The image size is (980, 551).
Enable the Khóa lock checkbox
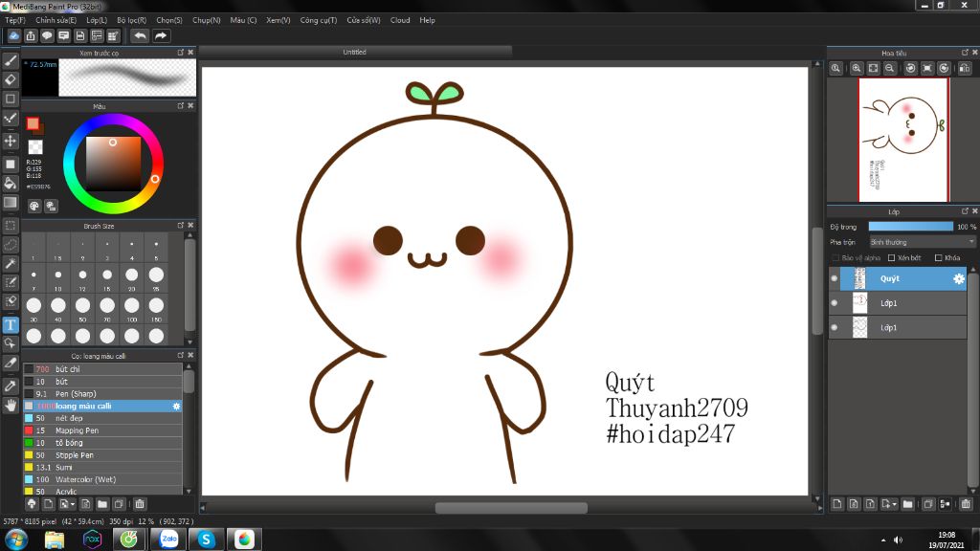938,257
